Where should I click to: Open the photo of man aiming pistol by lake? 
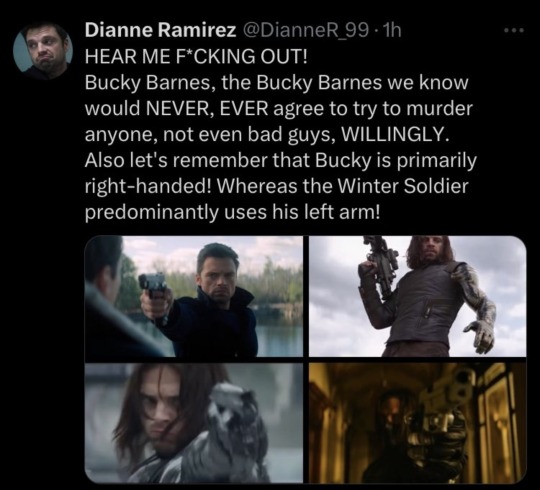point(194,296)
